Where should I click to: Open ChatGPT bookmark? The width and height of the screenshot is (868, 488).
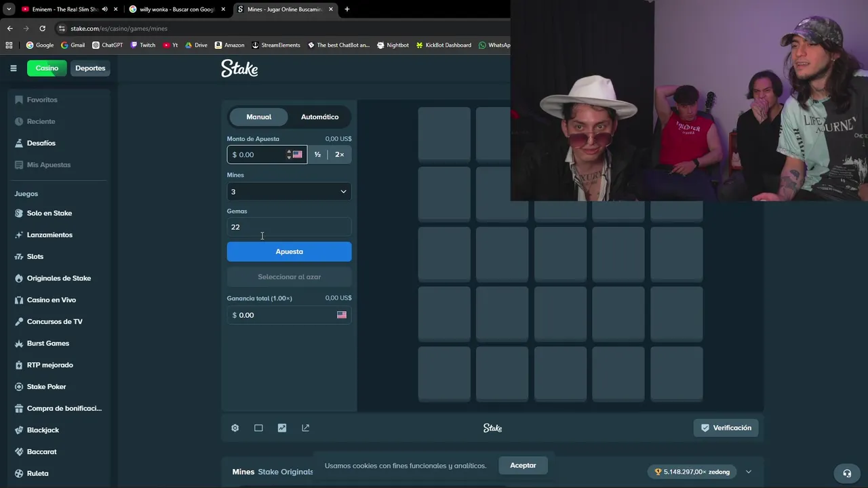[x=108, y=45]
